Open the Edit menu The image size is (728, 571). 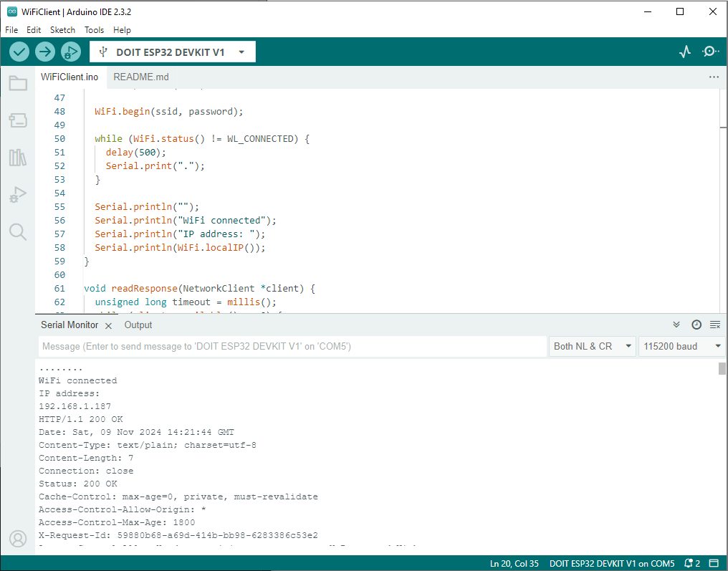click(34, 29)
